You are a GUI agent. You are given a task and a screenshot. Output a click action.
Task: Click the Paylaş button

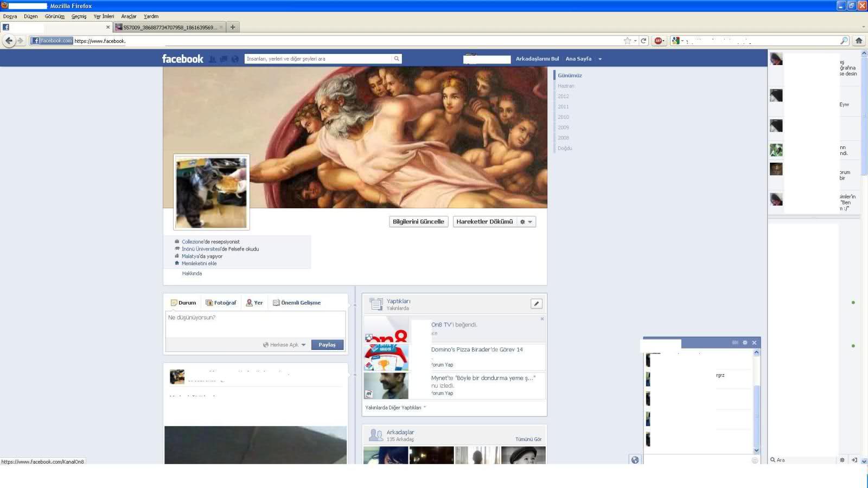[327, 345]
